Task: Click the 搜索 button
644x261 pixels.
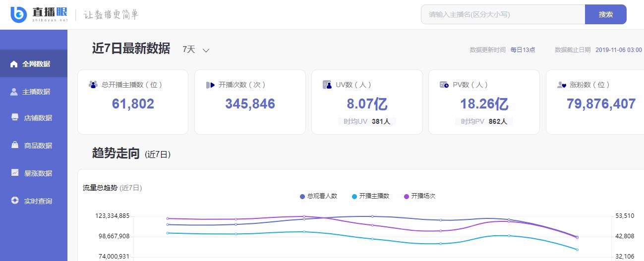Action: [x=606, y=14]
